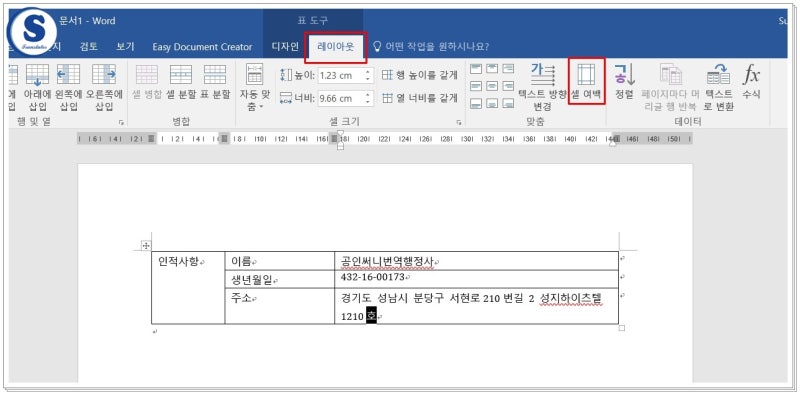Click the 오른쪽에 삽입 (Insert Right) icon
The width and height of the screenshot is (800, 395).
point(104,75)
